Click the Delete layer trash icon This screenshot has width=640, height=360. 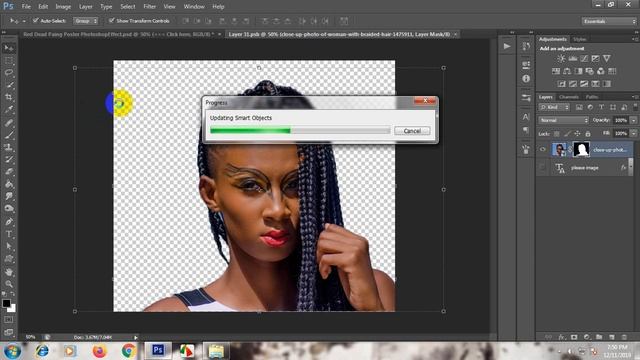point(624,337)
